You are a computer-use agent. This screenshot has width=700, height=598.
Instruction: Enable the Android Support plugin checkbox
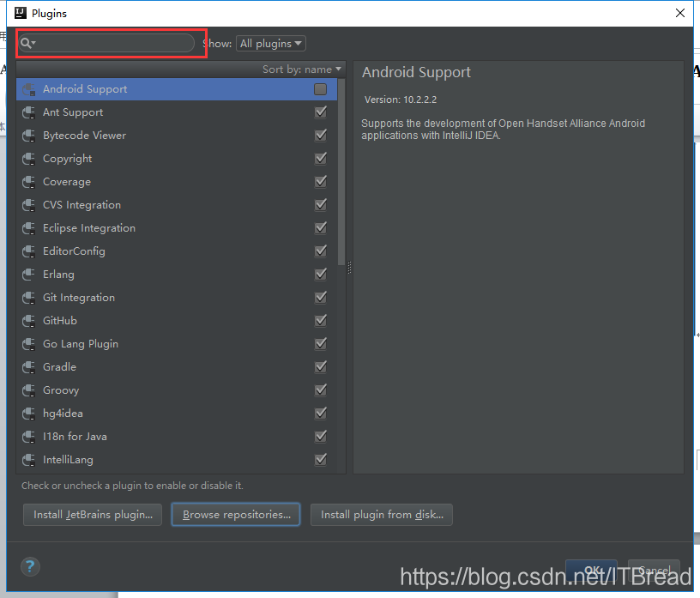pyautogui.click(x=321, y=89)
